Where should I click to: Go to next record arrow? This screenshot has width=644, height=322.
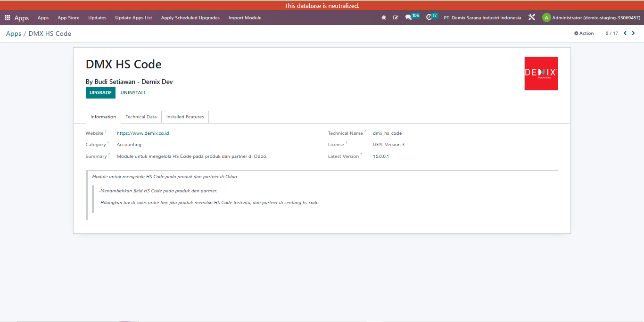(633, 33)
